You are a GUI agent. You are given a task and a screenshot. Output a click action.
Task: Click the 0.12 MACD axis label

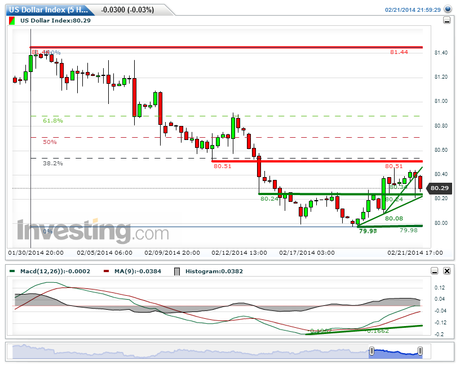[440, 288]
